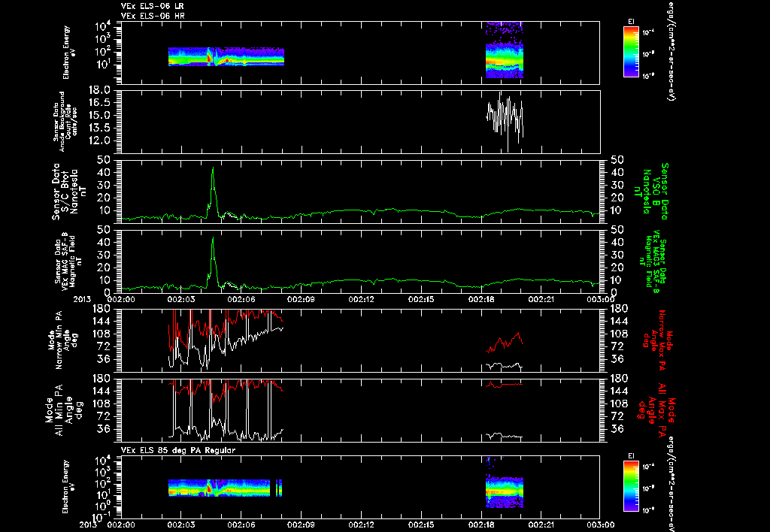Screen dimensions: 770x532
Task: Click the "Mode Narrow Min PA Angle" axis label
Action: click(62, 340)
